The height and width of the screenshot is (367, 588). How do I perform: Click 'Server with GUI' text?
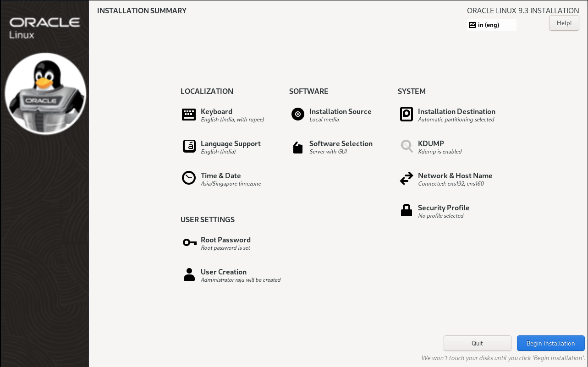point(328,152)
